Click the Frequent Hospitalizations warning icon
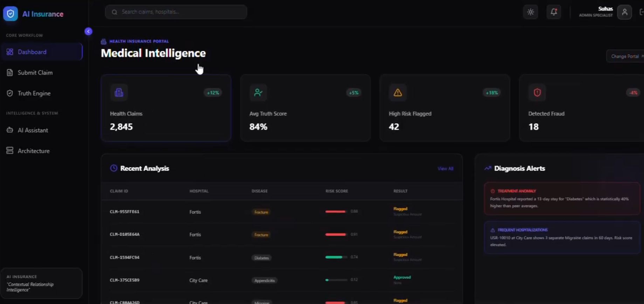This screenshot has height=304, width=644. (493, 230)
